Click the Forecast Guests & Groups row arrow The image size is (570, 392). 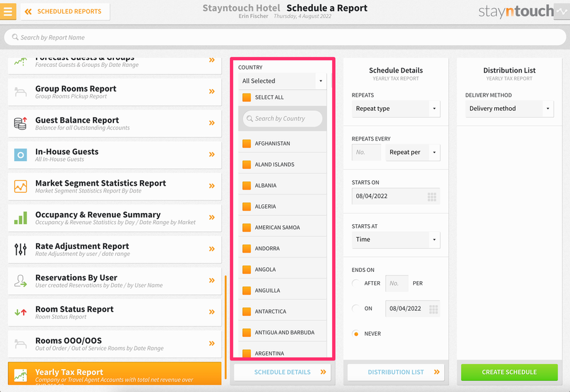212,60
